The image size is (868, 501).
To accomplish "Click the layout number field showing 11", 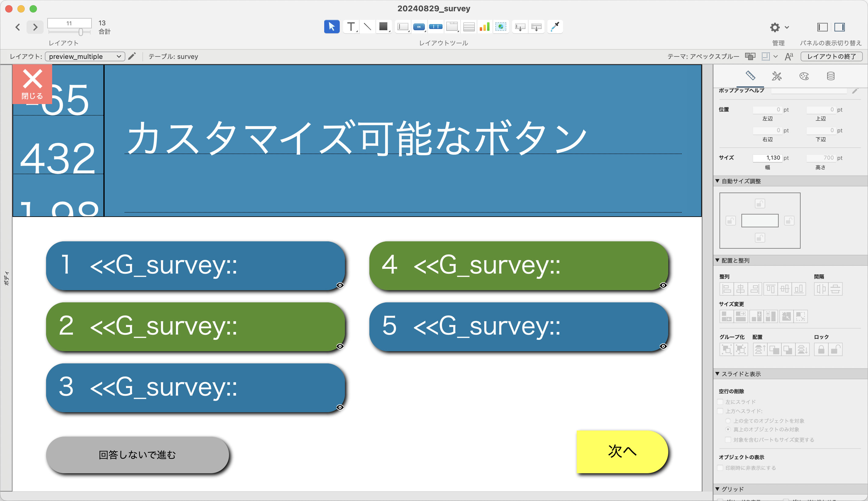I will (x=70, y=23).
